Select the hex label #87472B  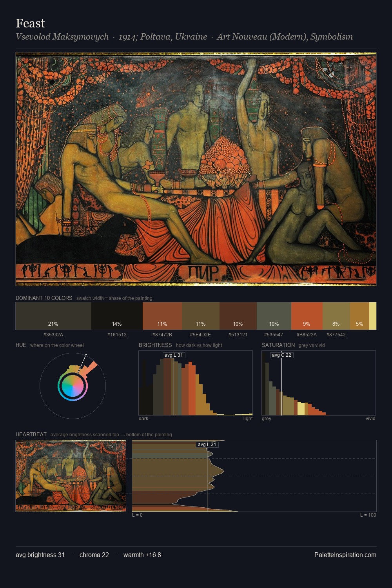coord(162,335)
